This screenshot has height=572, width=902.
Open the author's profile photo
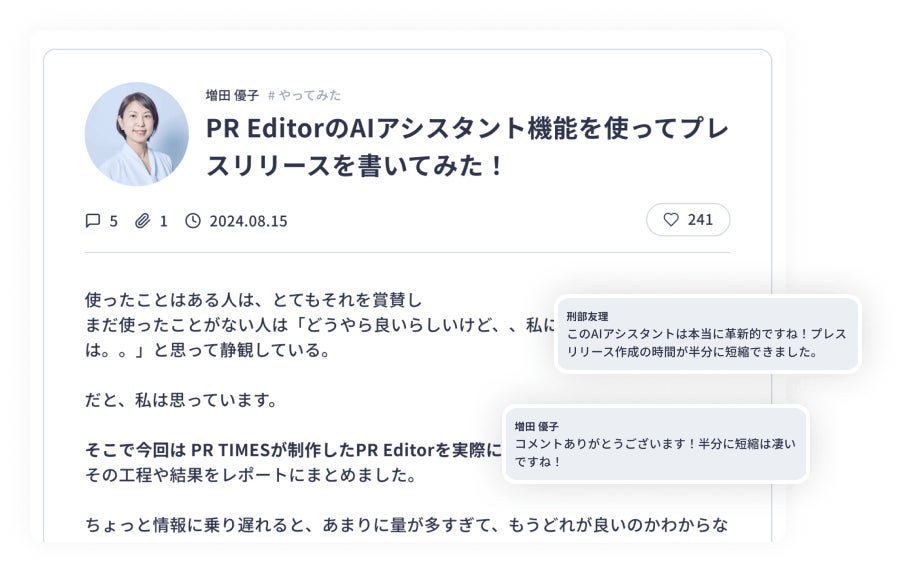coord(137,134)
